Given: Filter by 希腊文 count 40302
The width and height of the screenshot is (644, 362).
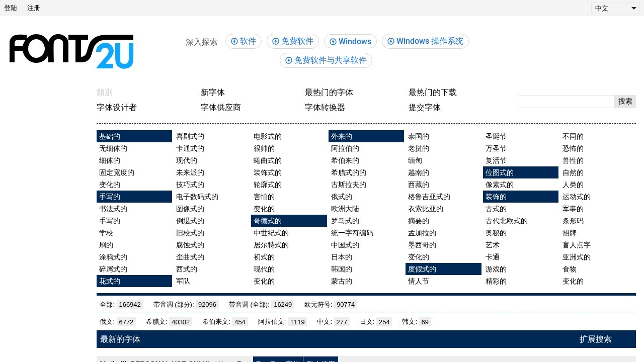Looking at the screenshot, I should [x=180, y=322].
